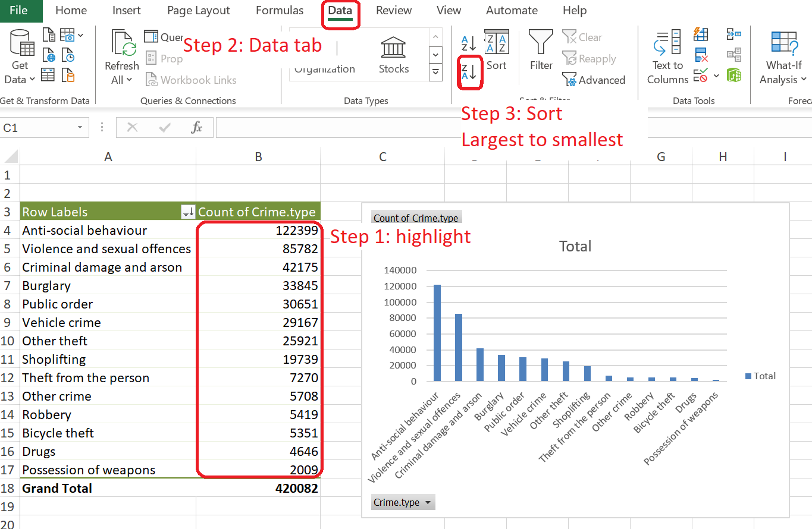Click the Workbook Links button
Screen dimensions: 812x529
tap(190, 80)
